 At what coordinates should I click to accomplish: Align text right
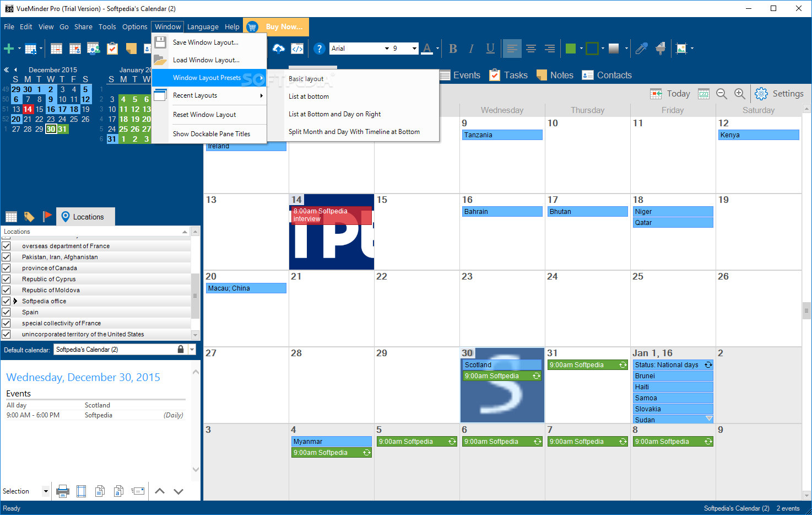(x=550, y=49)
